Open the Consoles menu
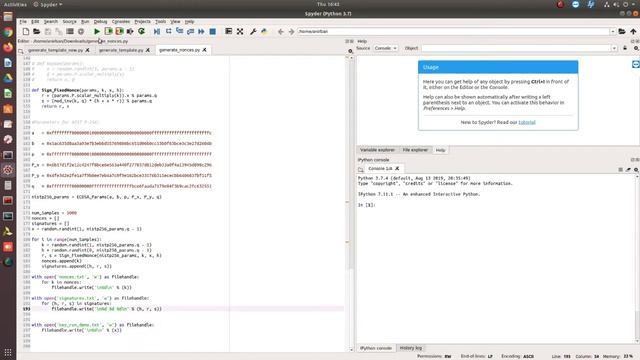 121,22
